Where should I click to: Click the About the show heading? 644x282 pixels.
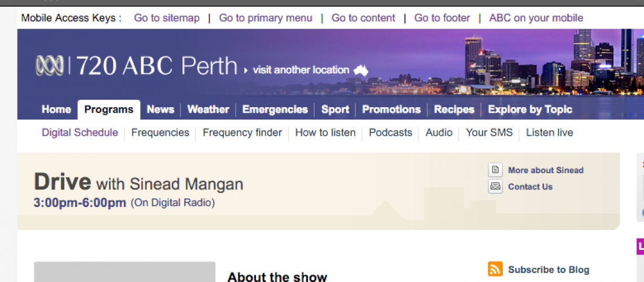(x=277, y=277)
